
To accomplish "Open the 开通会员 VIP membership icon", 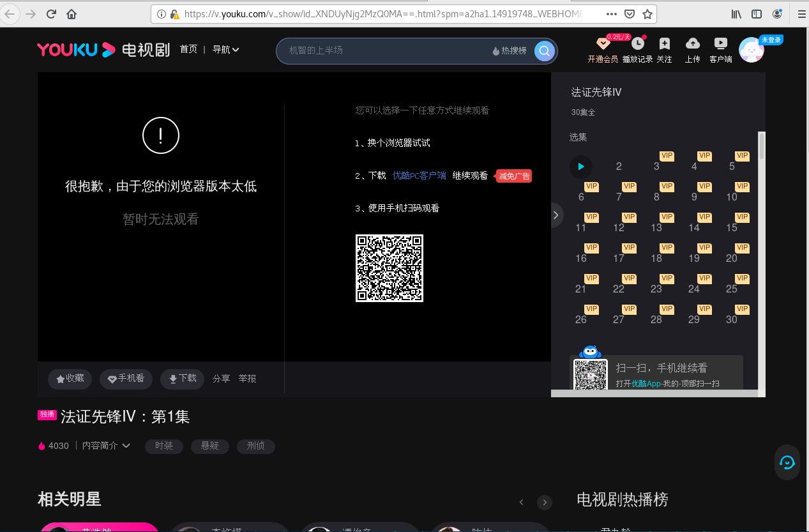I will (603, 44).
